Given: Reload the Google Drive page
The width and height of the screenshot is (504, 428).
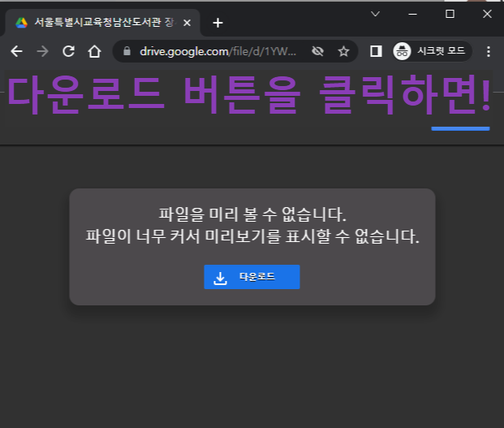Looking at the screenshot, I should click(x=68, y=51).
